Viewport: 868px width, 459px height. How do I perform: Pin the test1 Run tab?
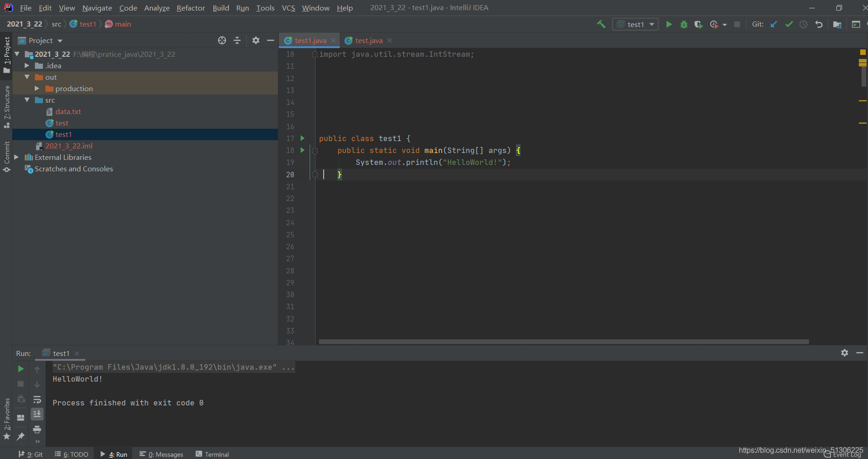click(21, 437)
